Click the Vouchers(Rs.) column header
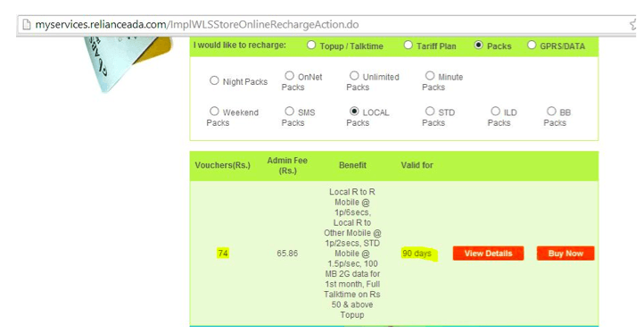 223,165
